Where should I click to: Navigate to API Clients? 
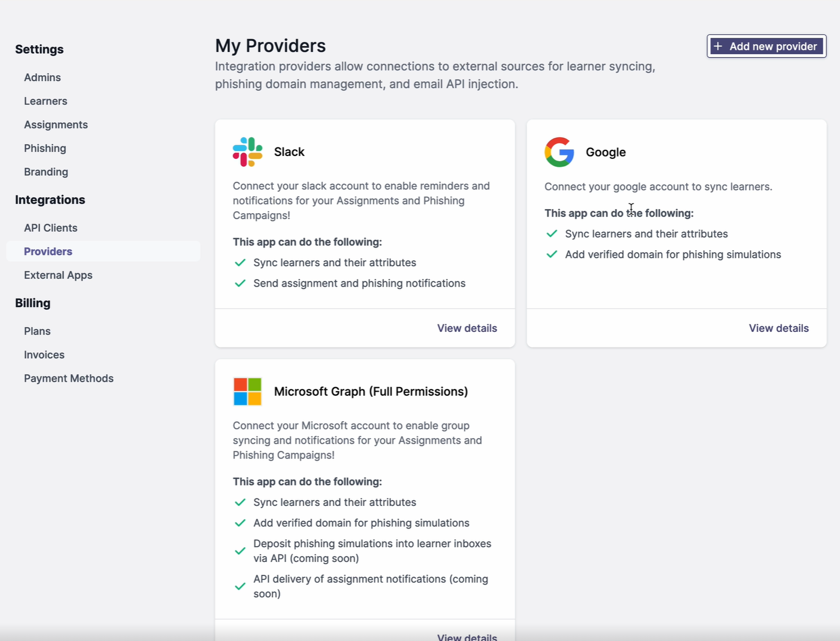point(51,228)
